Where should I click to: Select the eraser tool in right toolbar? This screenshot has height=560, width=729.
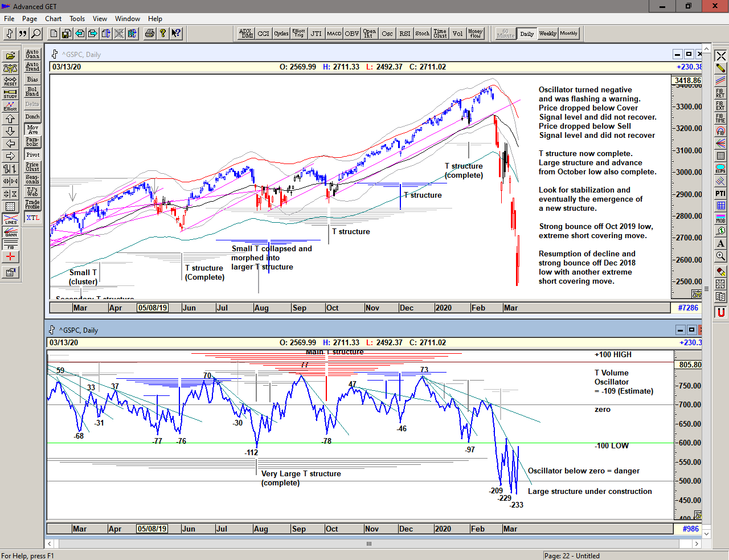tap(720, 271)
